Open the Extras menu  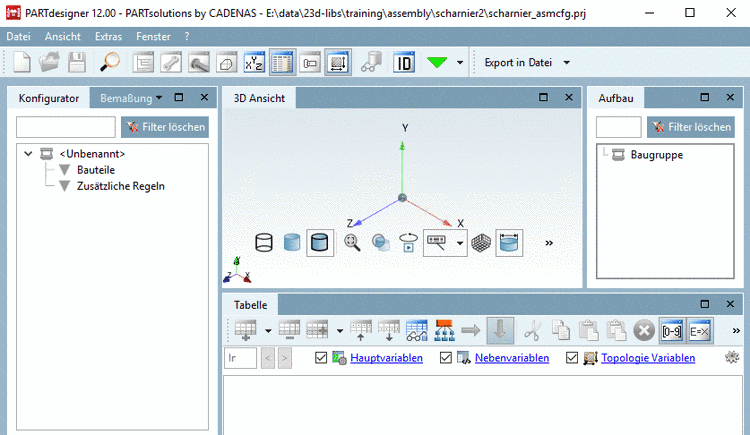pyautogui.click(x=108, y=36)
